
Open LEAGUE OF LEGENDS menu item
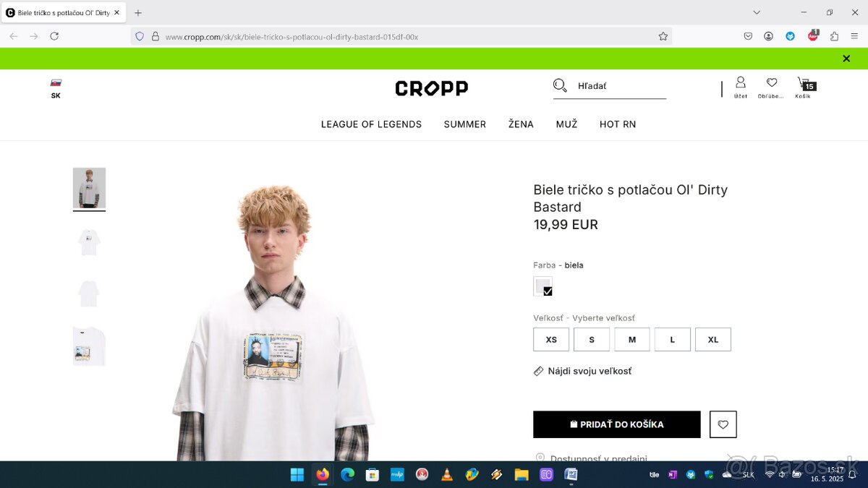371,124
